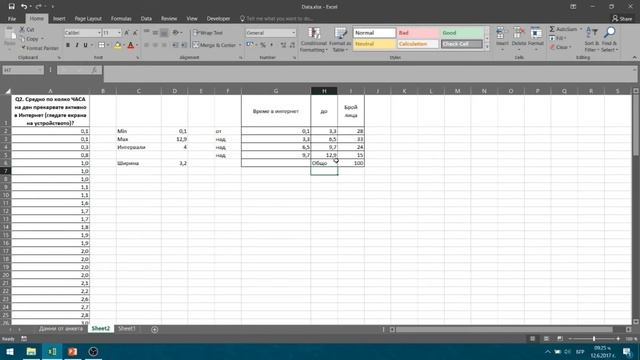The image size is (640, 360).
Task: Open the General number format dropdown
Action: tap(293, 33)
